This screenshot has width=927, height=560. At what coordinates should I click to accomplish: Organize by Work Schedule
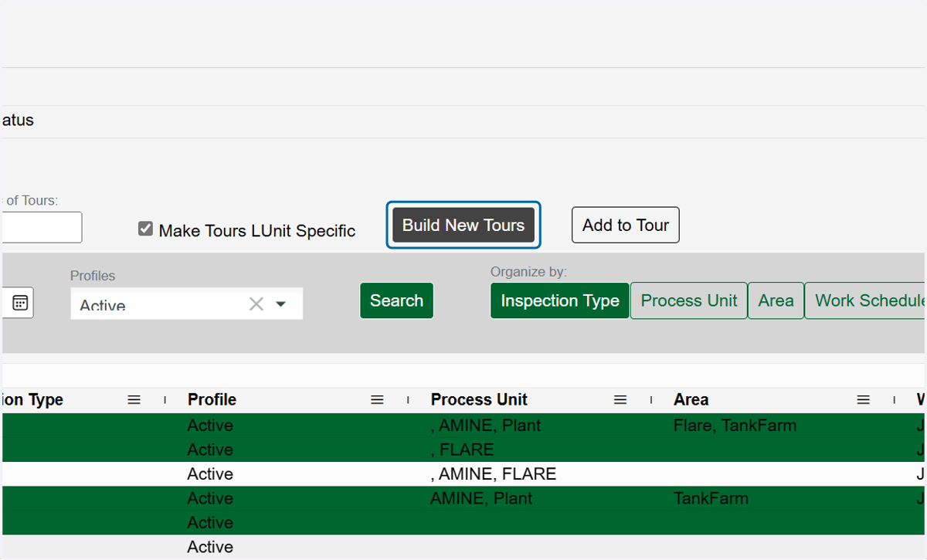[866, 300]
